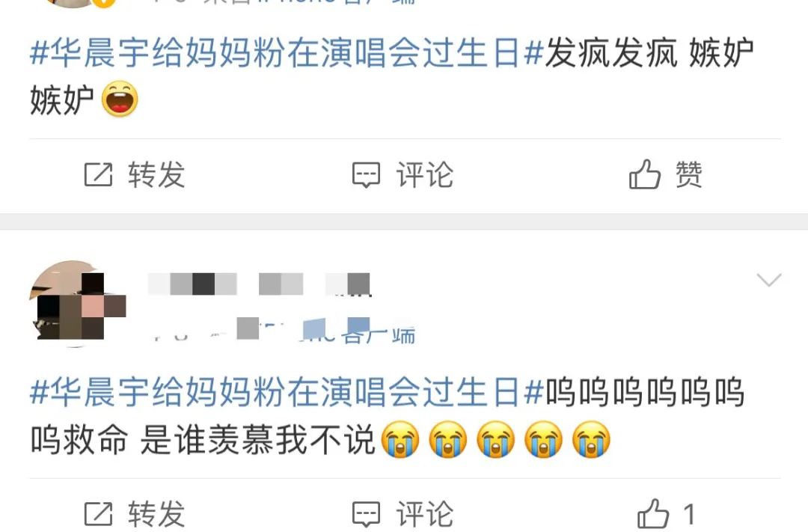Open second post text 呜呜救命 是谁羡慕我不说
This screenshot has height=532, width=808.
pyautogui.click(x=203, y=440)
